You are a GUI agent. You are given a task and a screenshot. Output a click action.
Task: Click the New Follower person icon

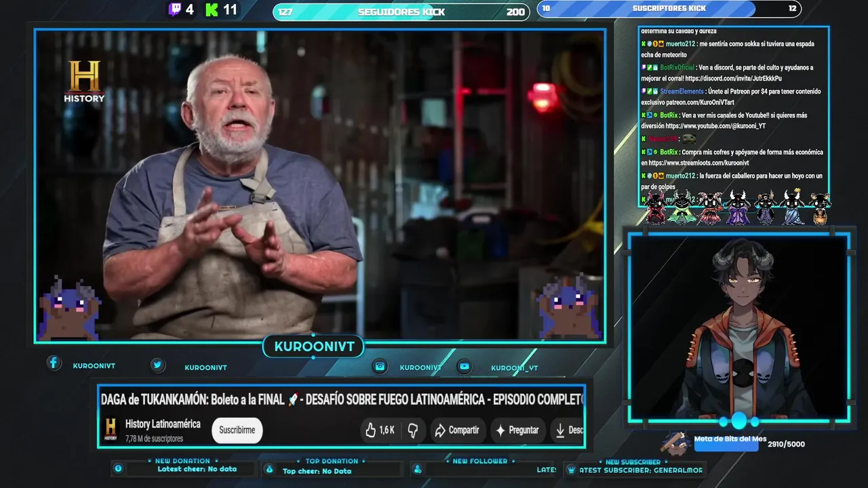(417, 469)
